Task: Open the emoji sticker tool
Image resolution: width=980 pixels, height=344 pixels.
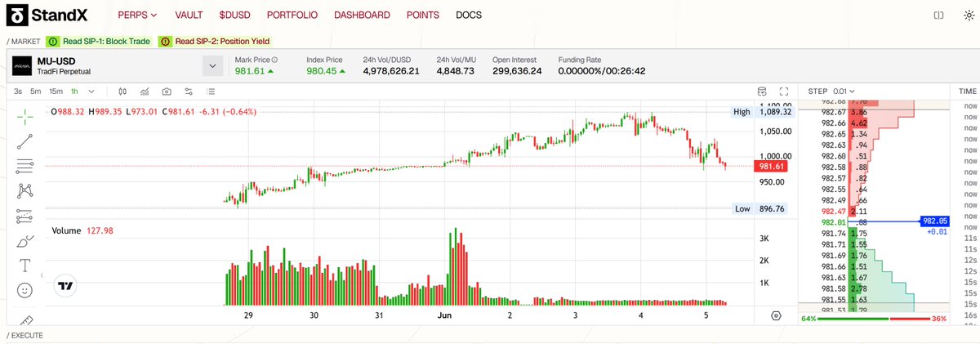Action: [x=25, y=290]
